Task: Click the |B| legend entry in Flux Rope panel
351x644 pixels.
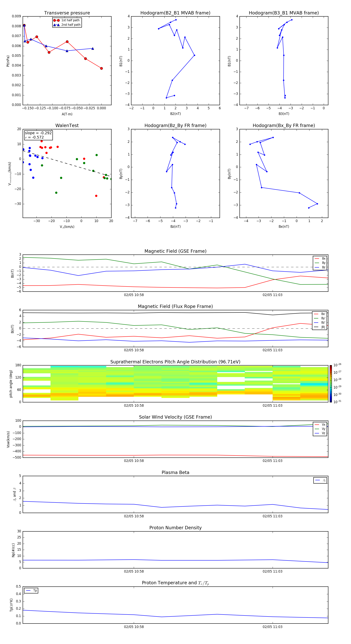Action: (320, 327)
